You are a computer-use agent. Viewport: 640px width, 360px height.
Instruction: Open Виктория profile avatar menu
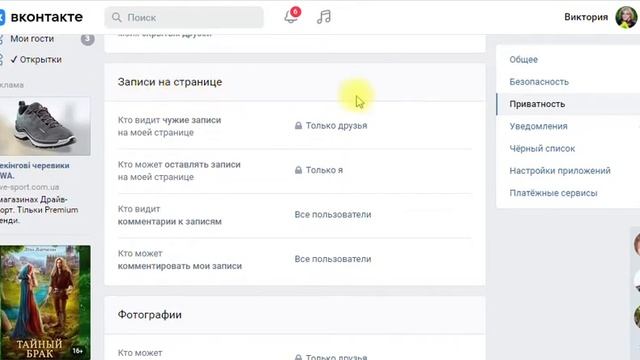(626, 17)
